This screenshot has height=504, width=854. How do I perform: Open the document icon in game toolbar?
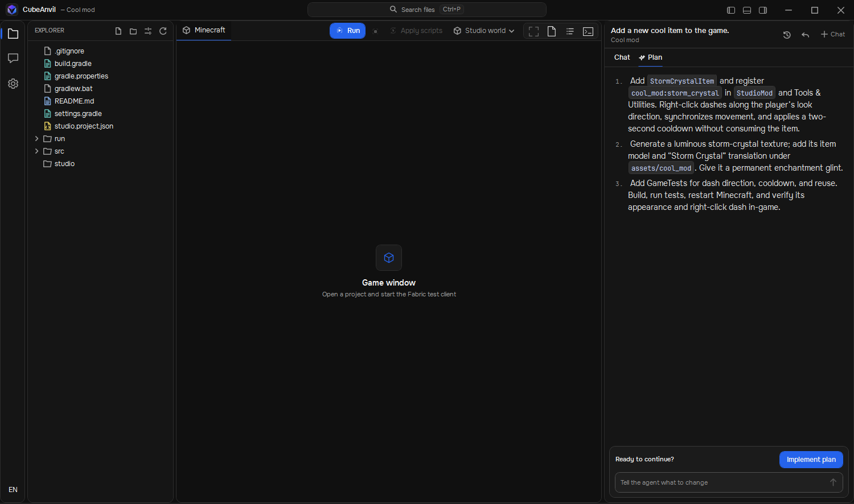[552, 31]
